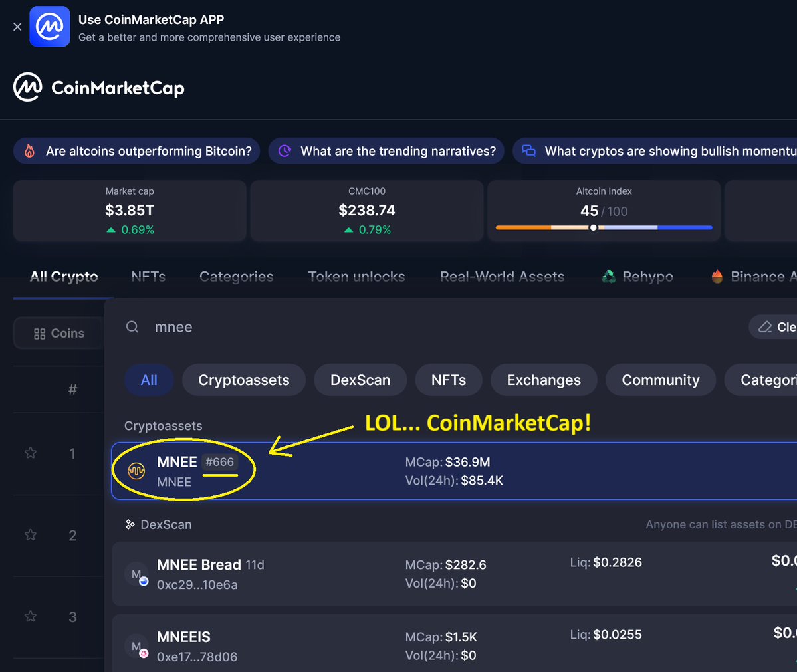Filter search results by Exchanges
Screen dimensions: 797x672
544,380
